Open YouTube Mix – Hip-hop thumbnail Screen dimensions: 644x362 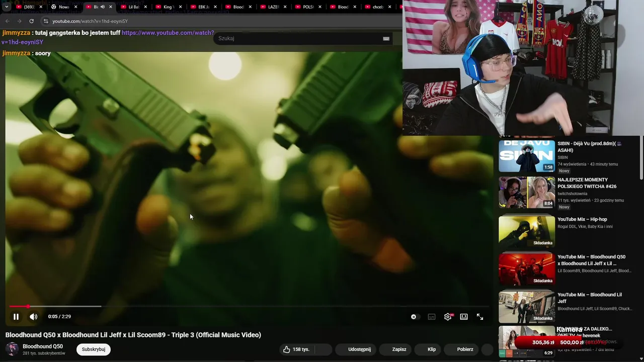[x=527, y=231]
